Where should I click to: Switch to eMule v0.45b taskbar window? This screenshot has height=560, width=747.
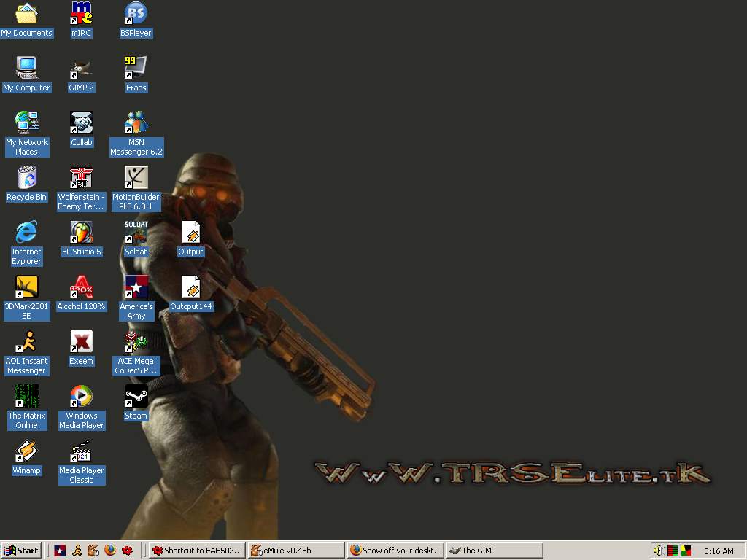[296, 551]
